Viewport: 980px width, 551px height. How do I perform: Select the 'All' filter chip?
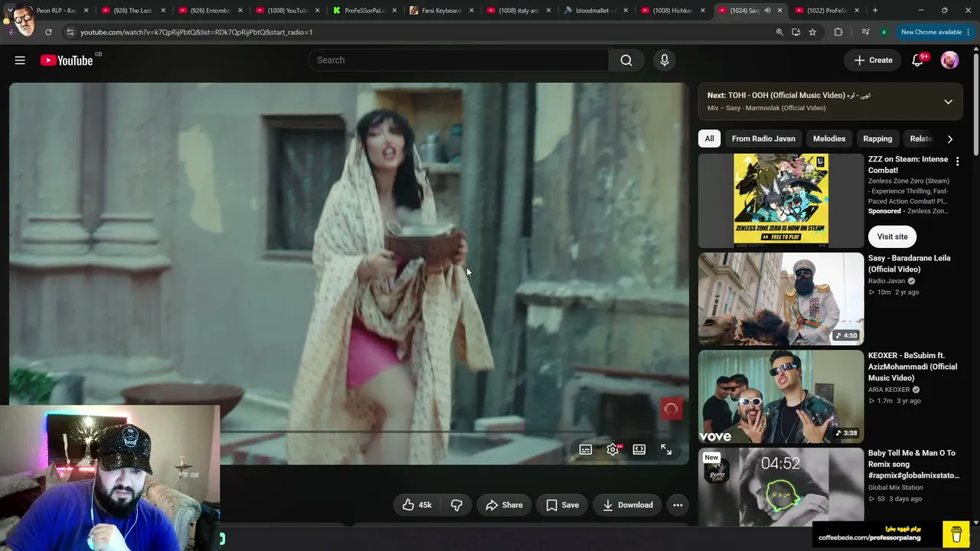[x=710, y=139]
